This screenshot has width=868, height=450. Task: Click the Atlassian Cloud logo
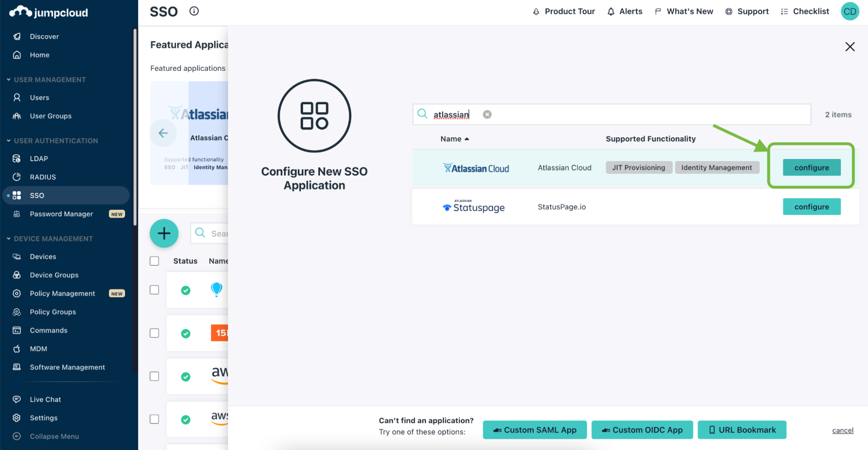point(476,168)
